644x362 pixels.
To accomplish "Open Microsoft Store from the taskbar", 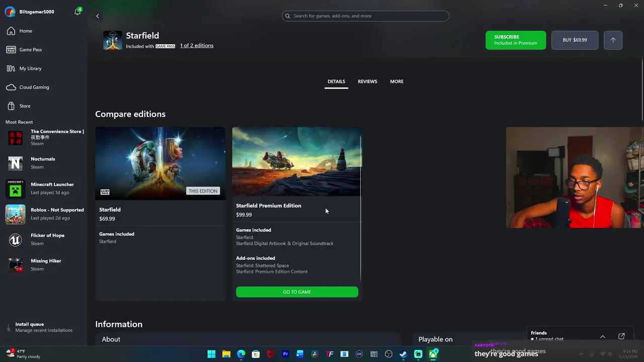I will 256,354.
